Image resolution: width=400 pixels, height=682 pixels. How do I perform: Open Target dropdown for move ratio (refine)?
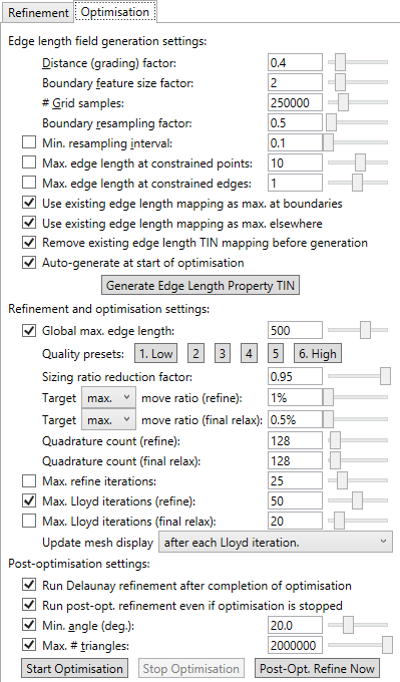108,398
